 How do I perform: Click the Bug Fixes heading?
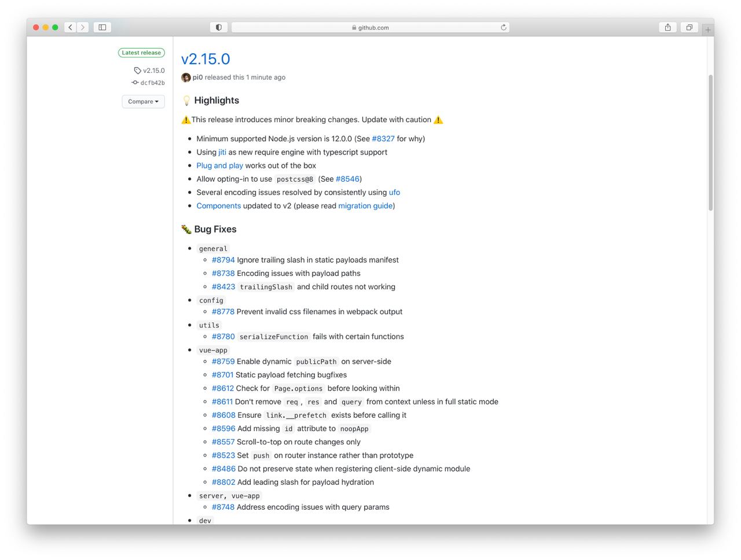[215, 229]
